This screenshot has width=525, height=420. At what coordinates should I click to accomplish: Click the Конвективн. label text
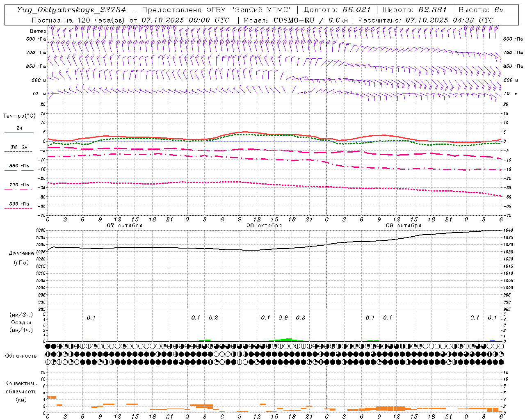point(21,383)
